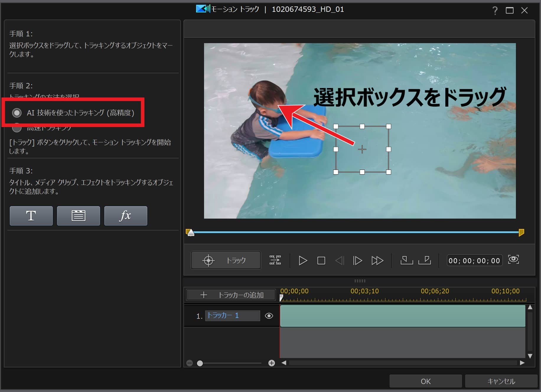Click the preview playhead slider handle
Viewport: 541px width, 392px height.
coord(191,233)
